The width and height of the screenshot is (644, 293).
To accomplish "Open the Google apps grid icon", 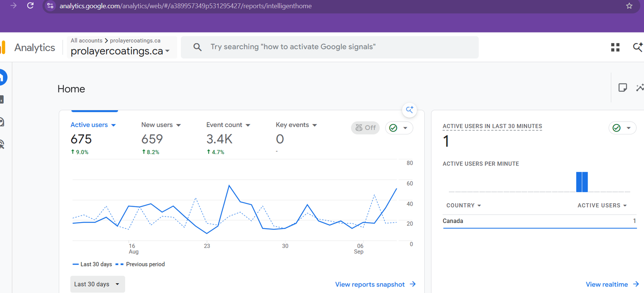I will 615,47.
